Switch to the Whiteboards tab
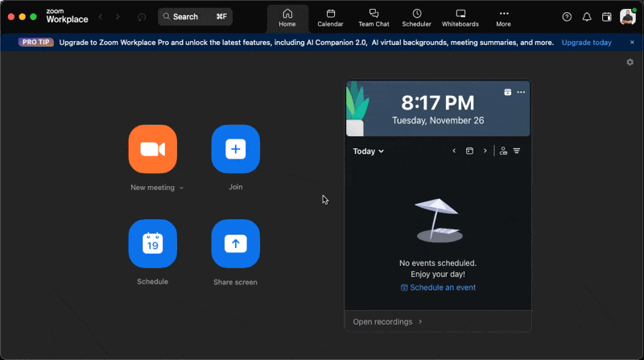644x360 pixels. click(x=460, y=18)
